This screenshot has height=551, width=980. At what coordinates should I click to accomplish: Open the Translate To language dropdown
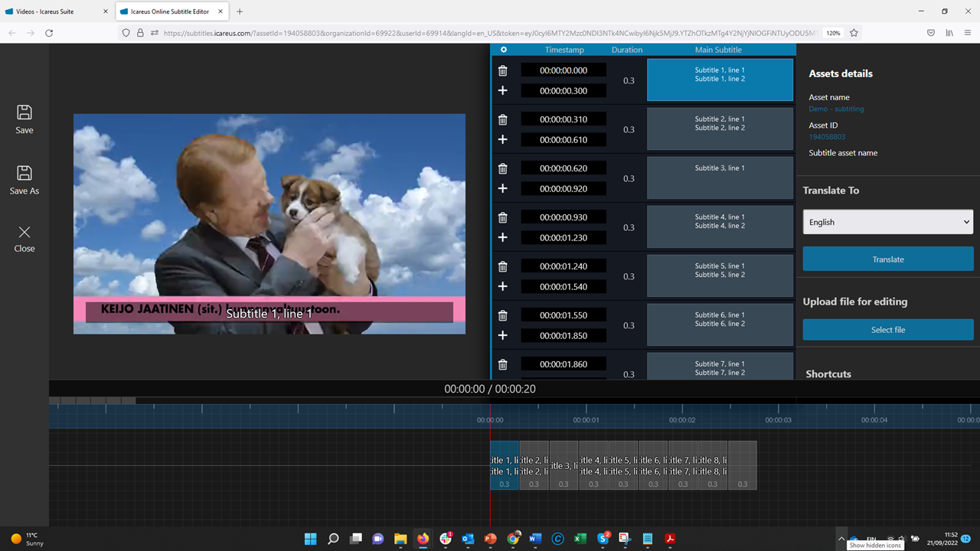point(887,222)
